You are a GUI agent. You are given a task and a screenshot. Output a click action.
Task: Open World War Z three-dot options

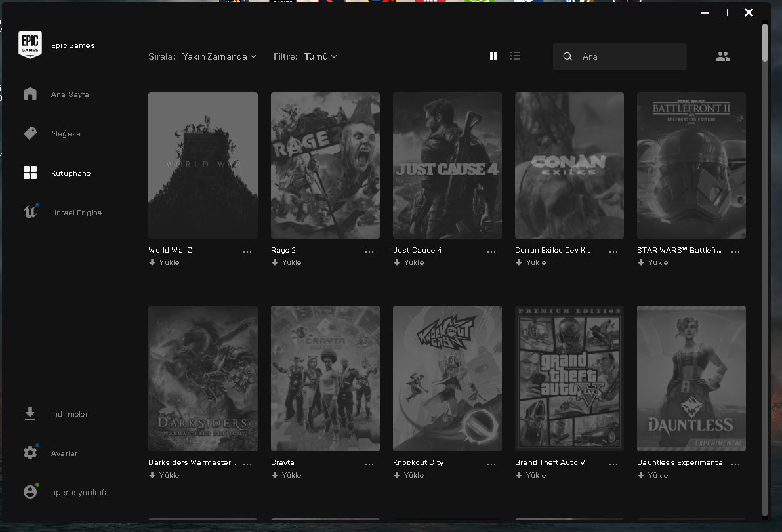pos(247,252)
